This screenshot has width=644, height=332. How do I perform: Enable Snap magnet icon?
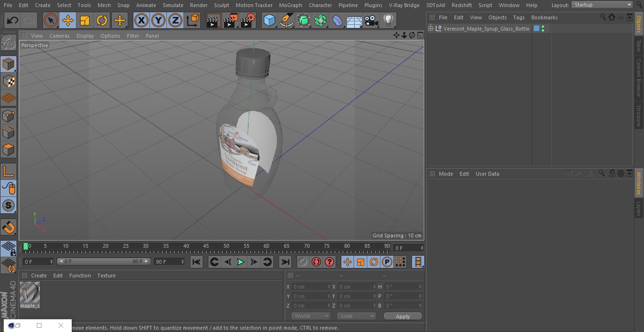[8, 227]
